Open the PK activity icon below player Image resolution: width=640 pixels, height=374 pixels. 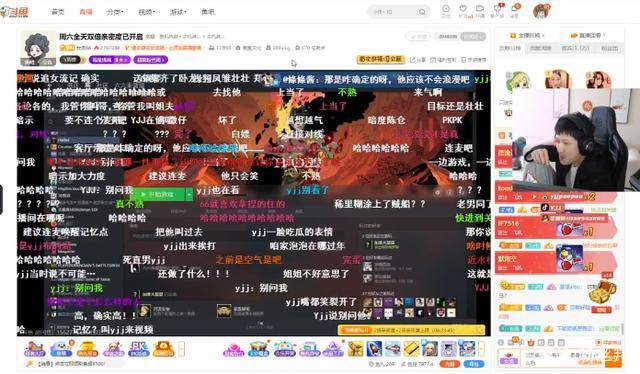pyautogui.click(x=139, y=349)
